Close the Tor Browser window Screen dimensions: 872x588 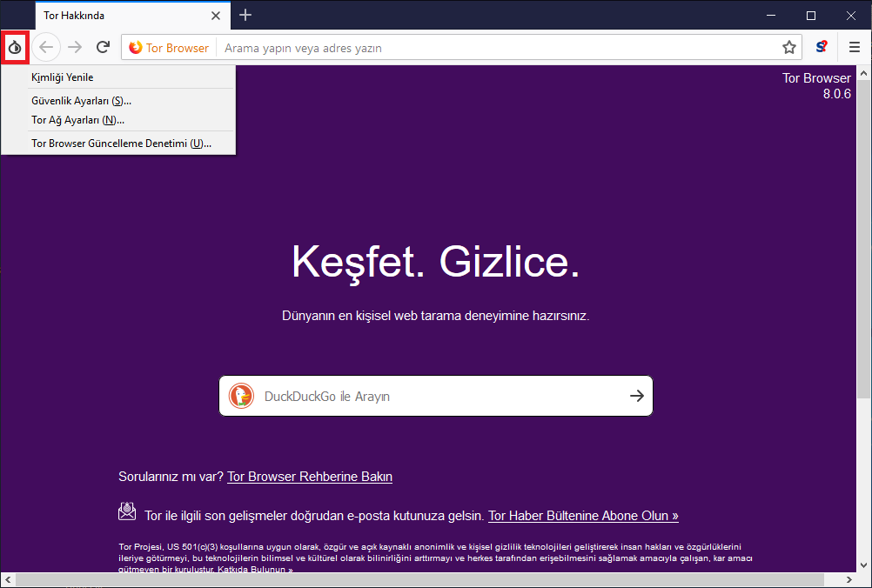pyautogui.click(x=851, y=16)
